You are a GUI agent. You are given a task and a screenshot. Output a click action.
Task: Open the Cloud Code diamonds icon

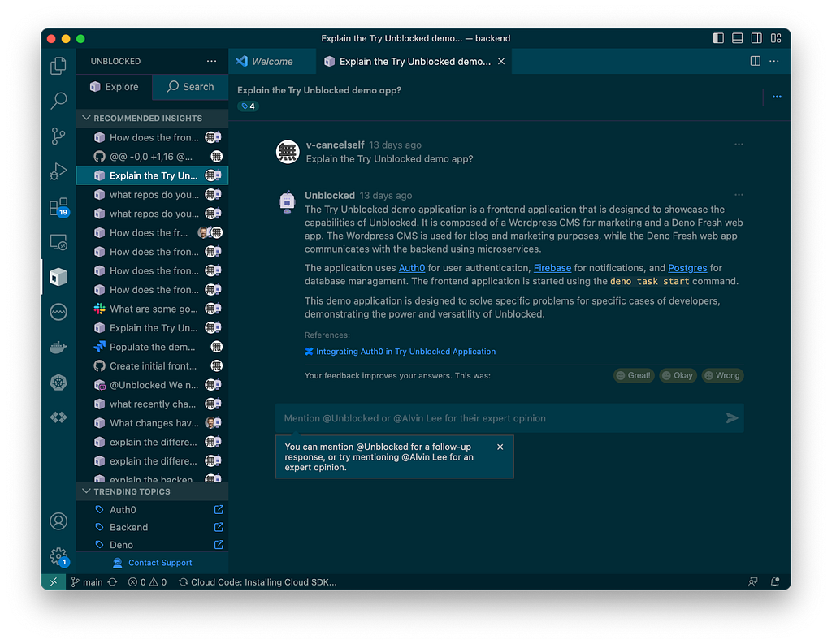click(x=58, y=417)
